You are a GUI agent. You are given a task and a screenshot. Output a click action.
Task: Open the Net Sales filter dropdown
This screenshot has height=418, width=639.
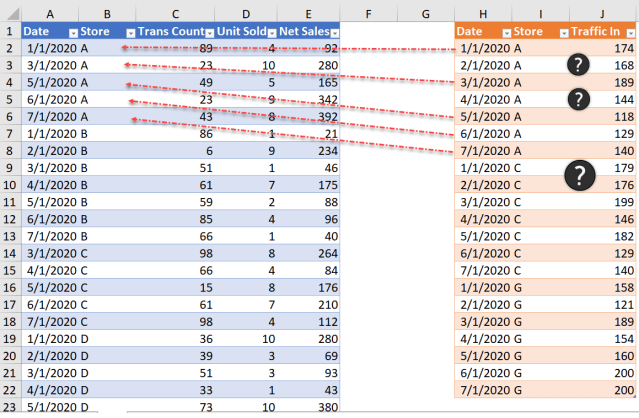point(335,33)
